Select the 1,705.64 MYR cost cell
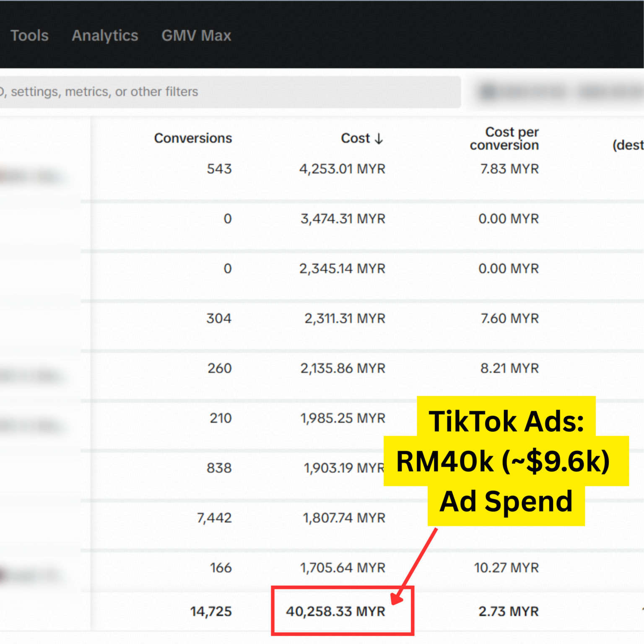 (x=343, y=568)
